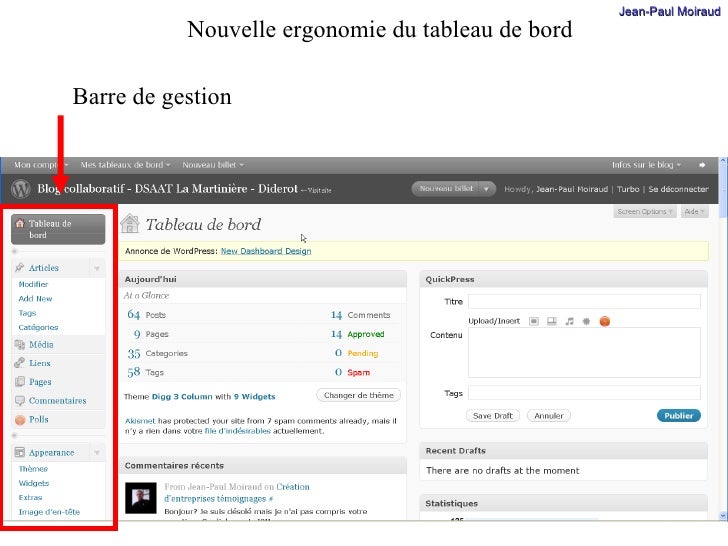This screenshot has height=546, width=728.
Task: Open the Nouveau billet menu in top bar
Action: point(213,165)
